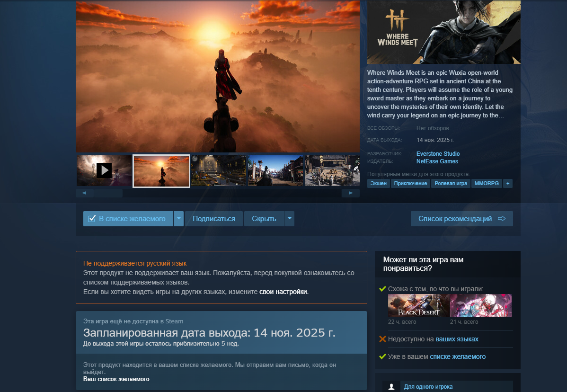
Task: Click 'Не поддерживается русский язык' warning title
Action: coord(135,263)
